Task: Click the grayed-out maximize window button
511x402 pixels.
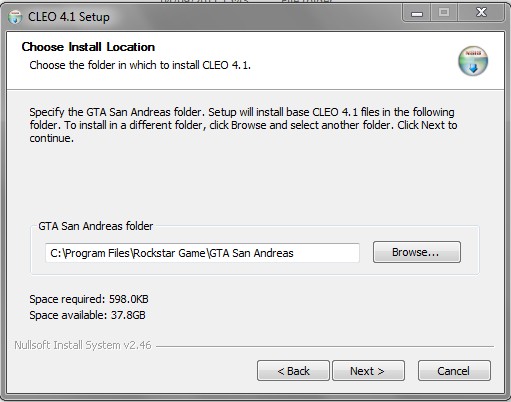Action: click(x=444, y=13)
